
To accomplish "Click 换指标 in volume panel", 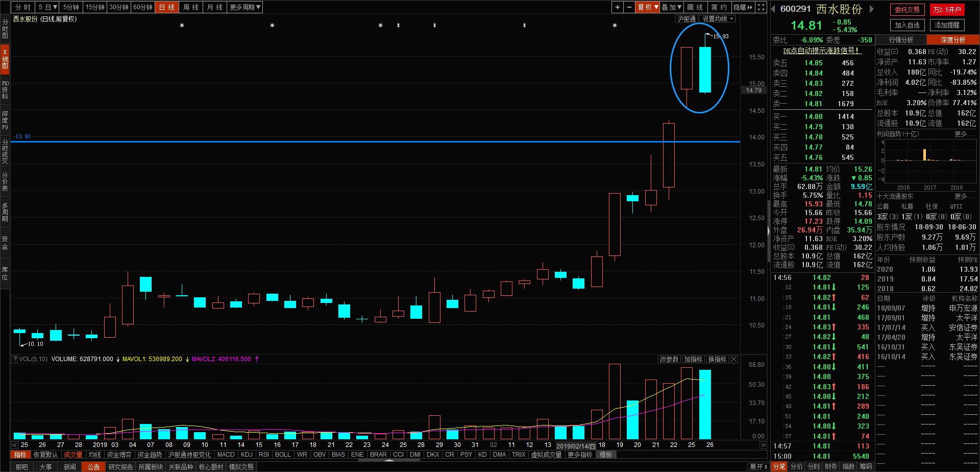I will point(717,359).
